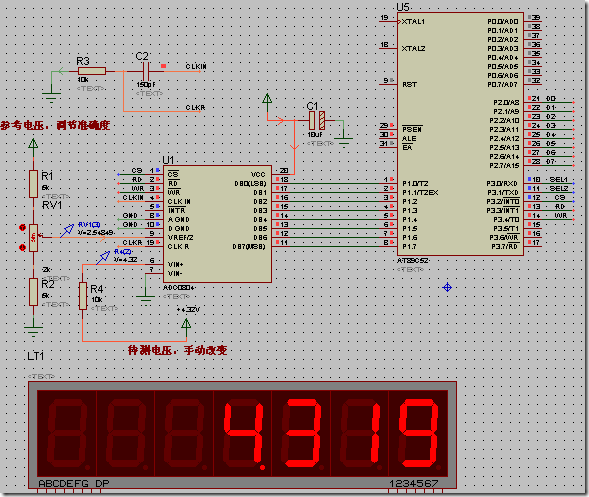Click red text '待测电压，手动改变'
The image size is (589, 497).
tap(177, 350)
